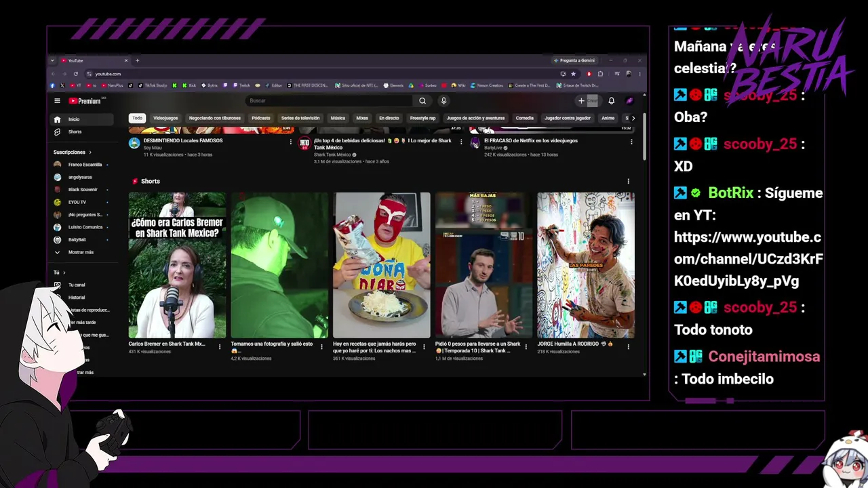Click Pregunta a Gemini button
868x488 pixels.
coord(574,60)
